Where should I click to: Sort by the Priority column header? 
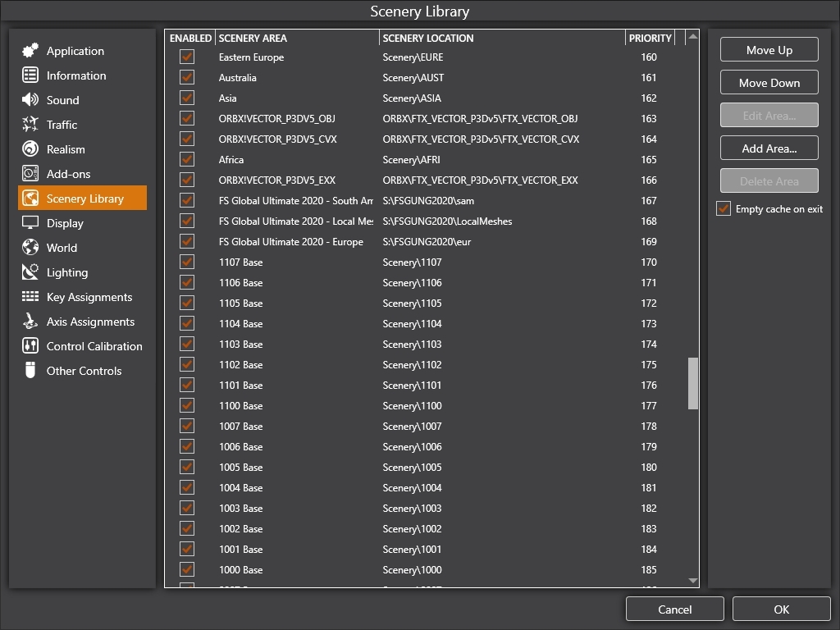649,39
